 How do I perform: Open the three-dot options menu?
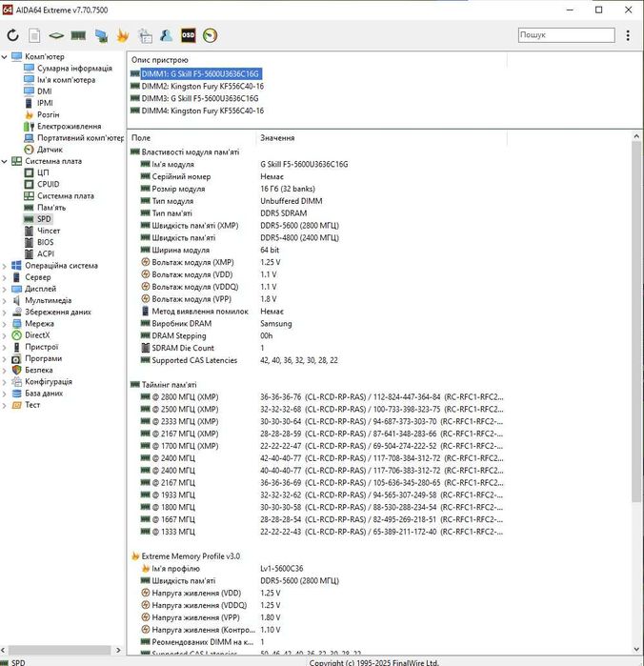point(628,35)
